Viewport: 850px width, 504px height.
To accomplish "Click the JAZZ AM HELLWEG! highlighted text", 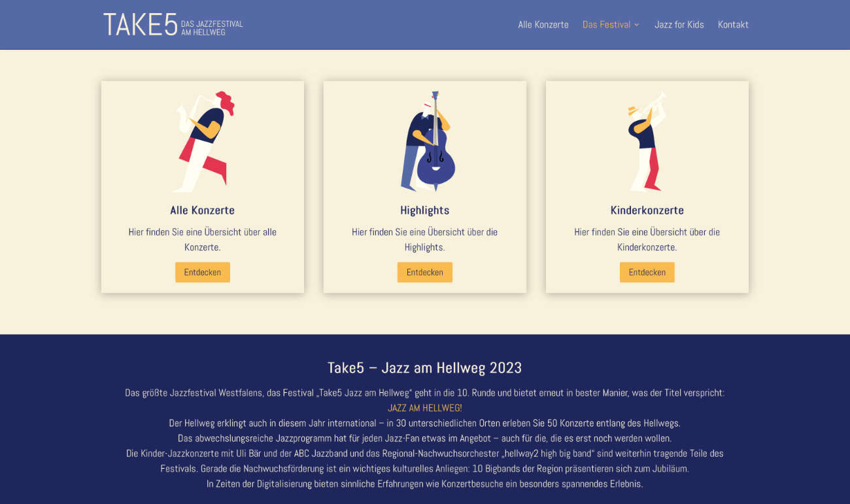I will point(425,408).
